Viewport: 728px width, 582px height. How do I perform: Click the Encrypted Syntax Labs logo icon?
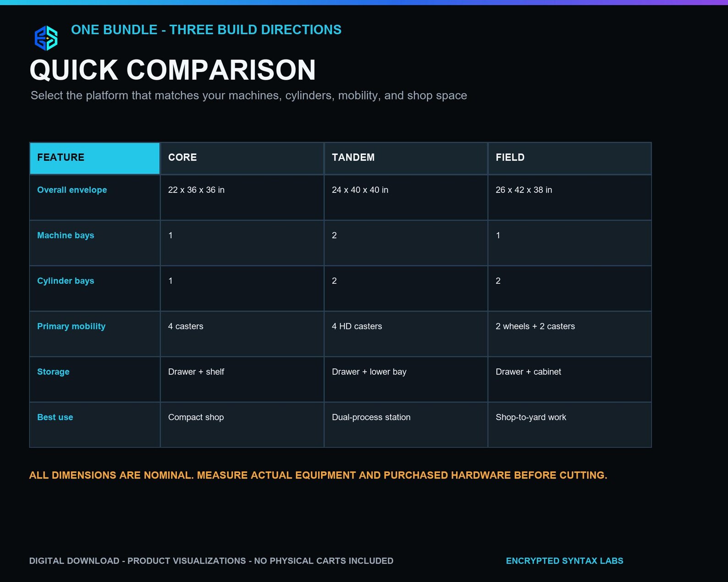[46, 38]
